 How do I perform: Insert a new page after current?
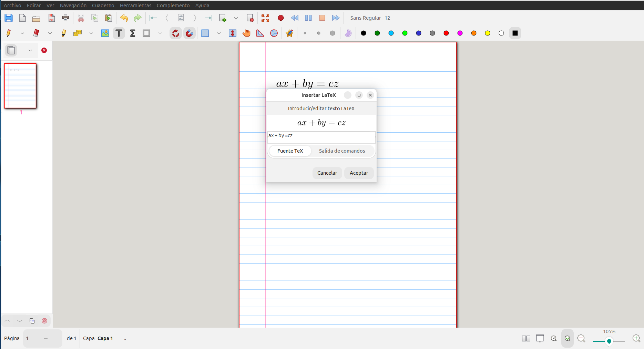point(223,18)
